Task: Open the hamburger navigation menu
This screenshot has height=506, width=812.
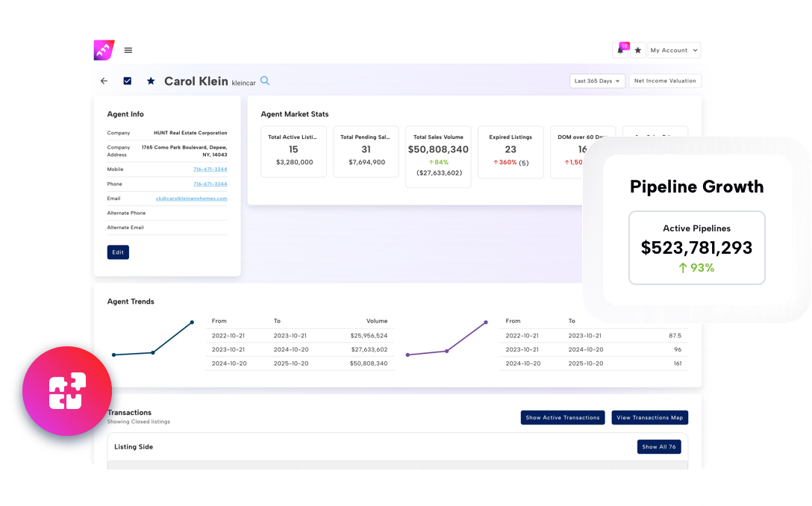Action: 128,50
